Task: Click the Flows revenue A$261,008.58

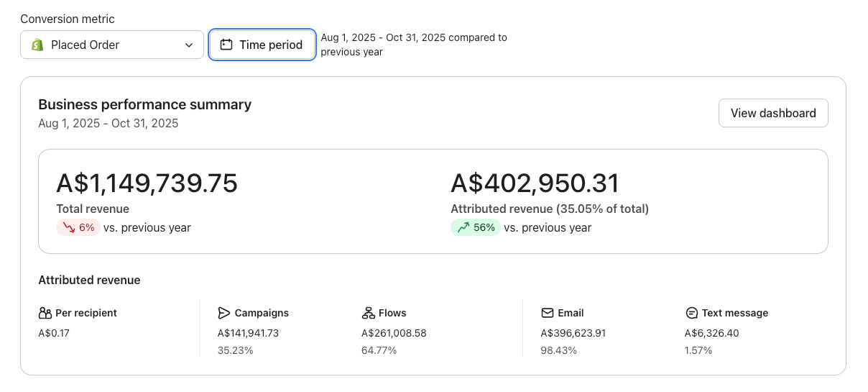Action: 394,333
